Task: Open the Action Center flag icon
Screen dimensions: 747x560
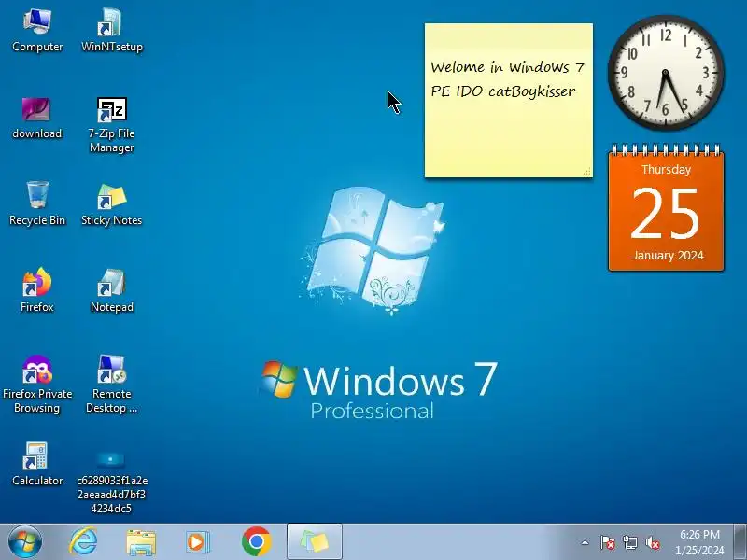Action: (607, 542)
